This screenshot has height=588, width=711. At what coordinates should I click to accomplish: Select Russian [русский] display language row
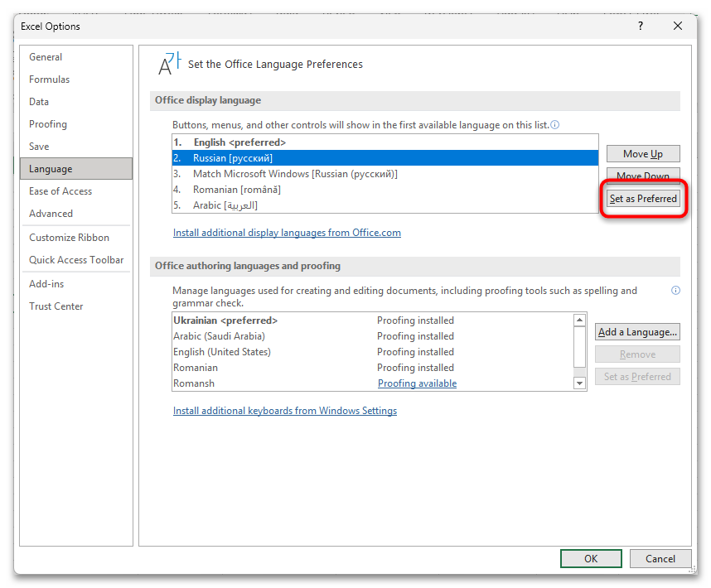[x=385, y=158]
